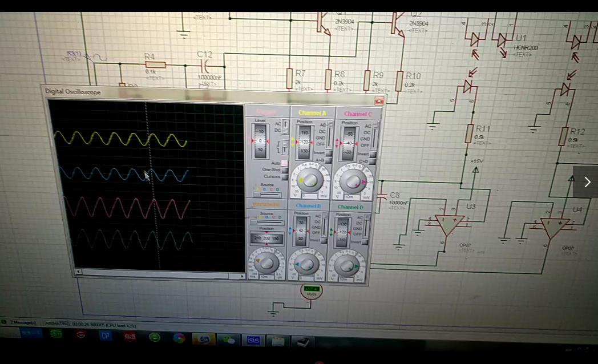Click Channel B coupling slider (AC/DC/GND/OFF)

coord(325,225)
